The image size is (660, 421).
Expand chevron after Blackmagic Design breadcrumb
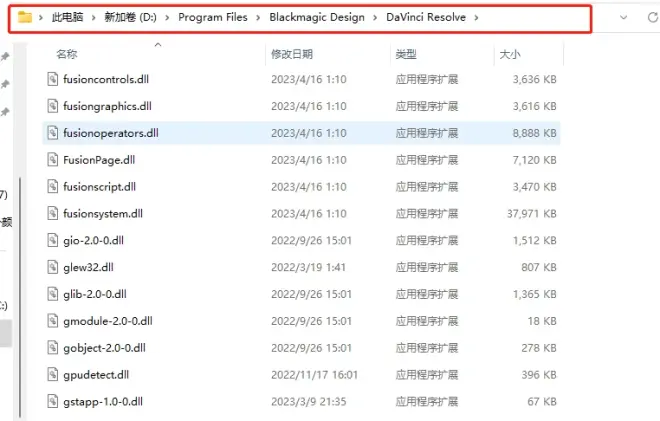375,18
